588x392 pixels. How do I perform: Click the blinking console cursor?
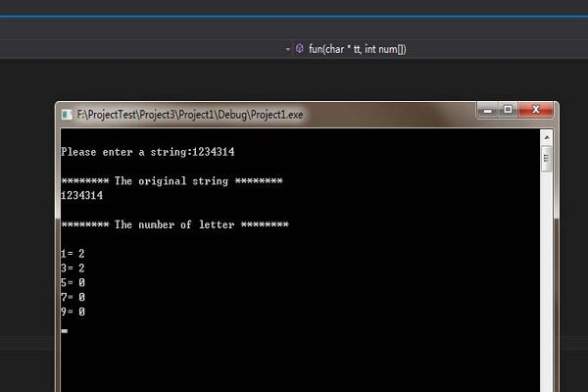tap(65, 330)
